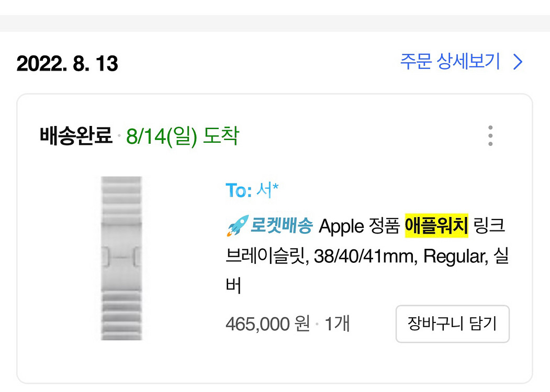This screenshot has height=392, width=550.
Task: Click the gray divider bar at top
Action: pyautogui.click(x=275, y=23)
